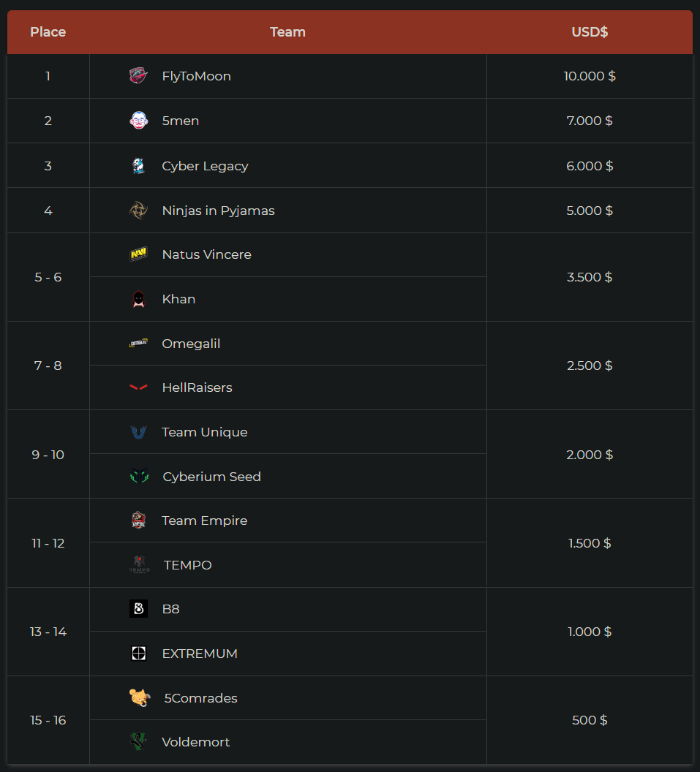Click the B8 team logo icon
This screenshot has height=772, width=700.
[138, 608]
